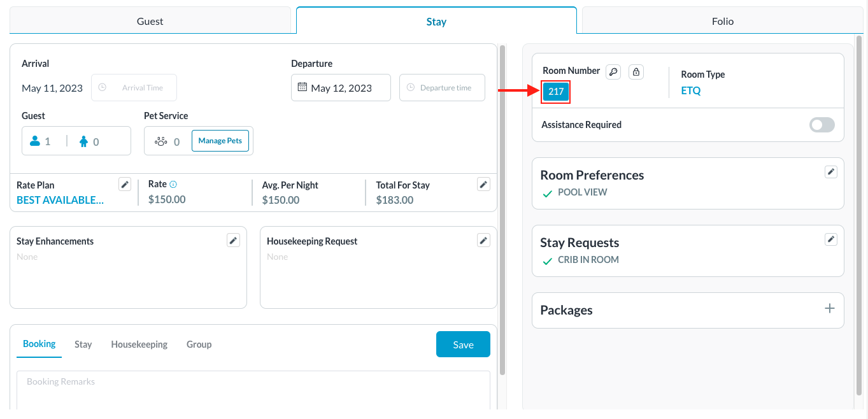Open the Arrival Time picker
This screenshot has width=868, height=419.
click(x=134, y=88)
